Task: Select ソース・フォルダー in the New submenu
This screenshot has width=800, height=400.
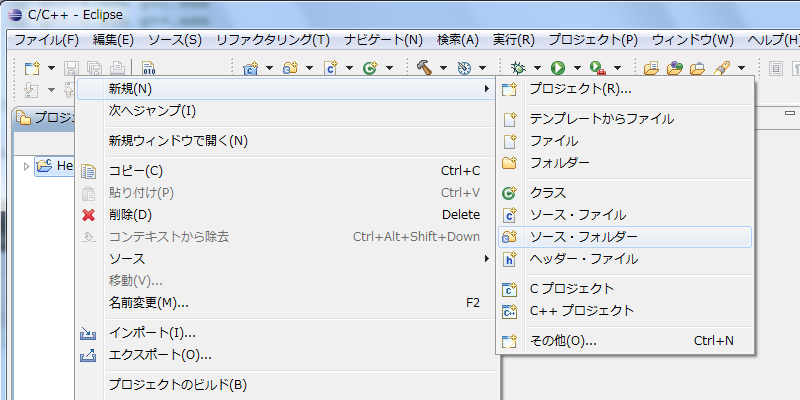Action: click(624, 237)
